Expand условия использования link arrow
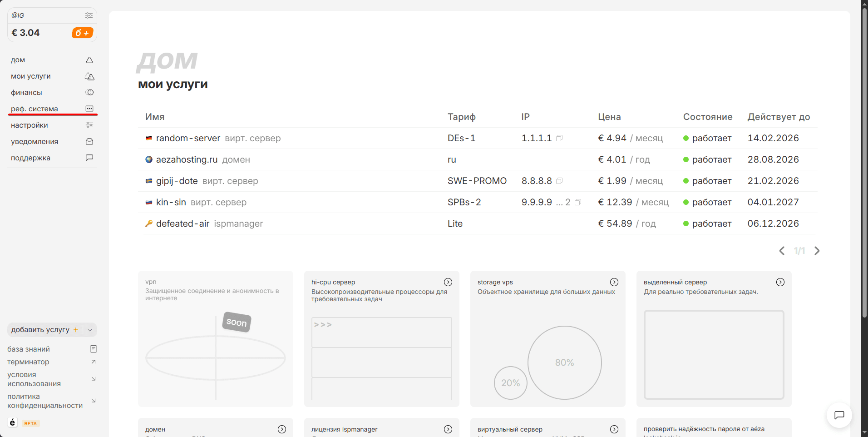This screenshot has width=868, height=437. tap(94, 379)
